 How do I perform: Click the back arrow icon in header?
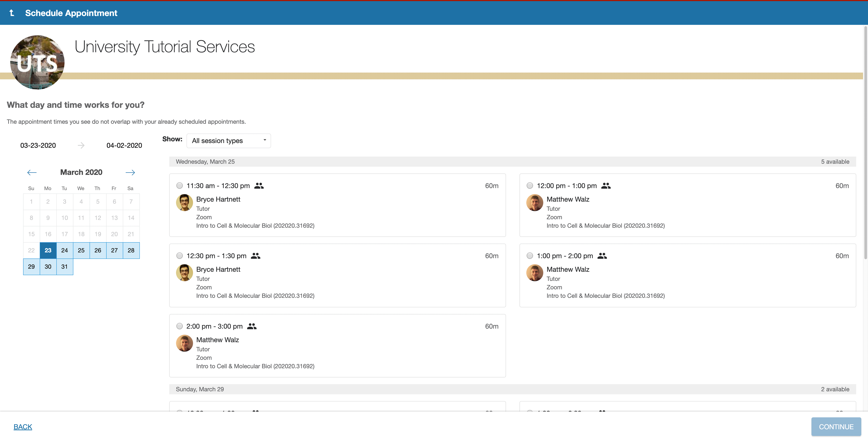click(x=12, y=13)
